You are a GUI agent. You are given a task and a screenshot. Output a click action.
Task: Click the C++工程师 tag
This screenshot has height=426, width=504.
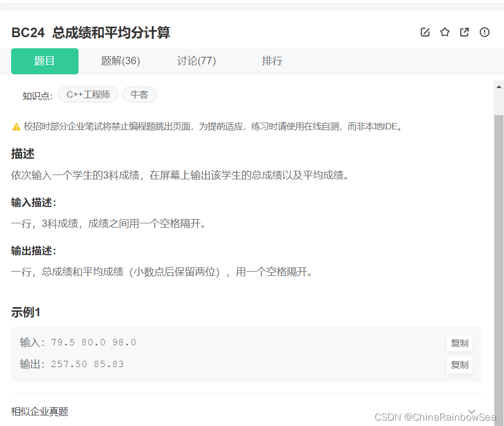pyautogui.click(x=88, y=94)
